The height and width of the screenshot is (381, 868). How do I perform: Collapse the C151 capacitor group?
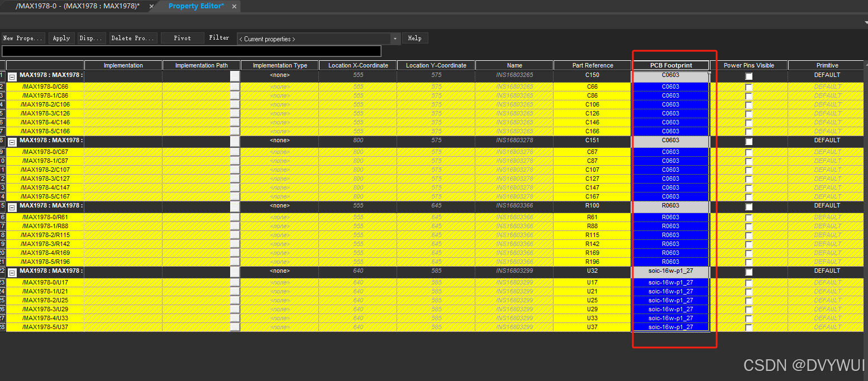tap(12, 141)
